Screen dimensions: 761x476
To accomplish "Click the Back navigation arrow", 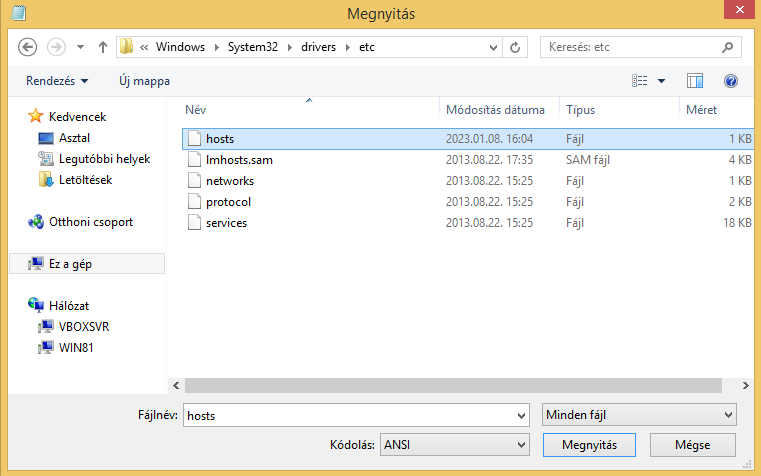I will tap(28, 47).
